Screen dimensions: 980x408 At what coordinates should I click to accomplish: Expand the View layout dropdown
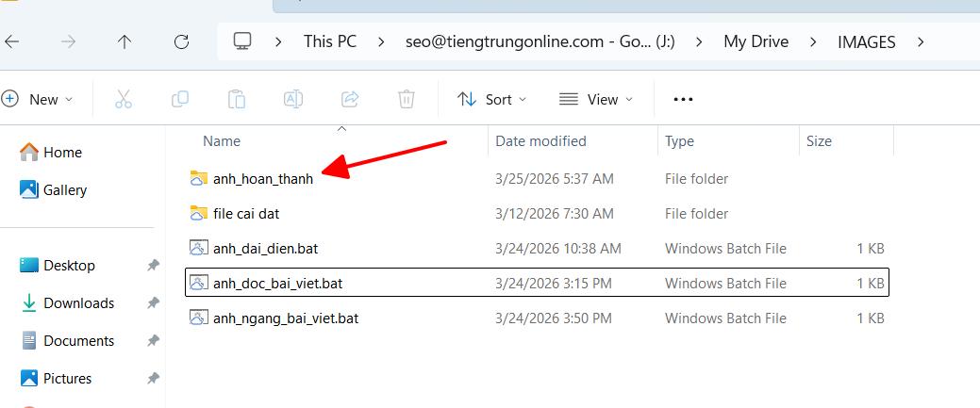596,99
